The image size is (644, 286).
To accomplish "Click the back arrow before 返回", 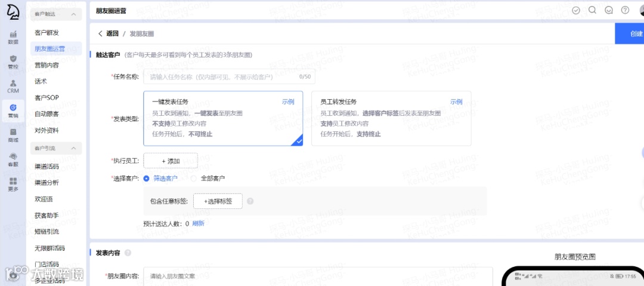I will tap(100, 34).
